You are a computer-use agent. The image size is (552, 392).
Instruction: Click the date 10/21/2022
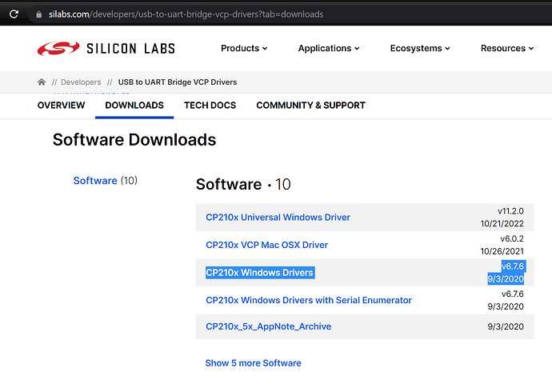tap(502, 224)
